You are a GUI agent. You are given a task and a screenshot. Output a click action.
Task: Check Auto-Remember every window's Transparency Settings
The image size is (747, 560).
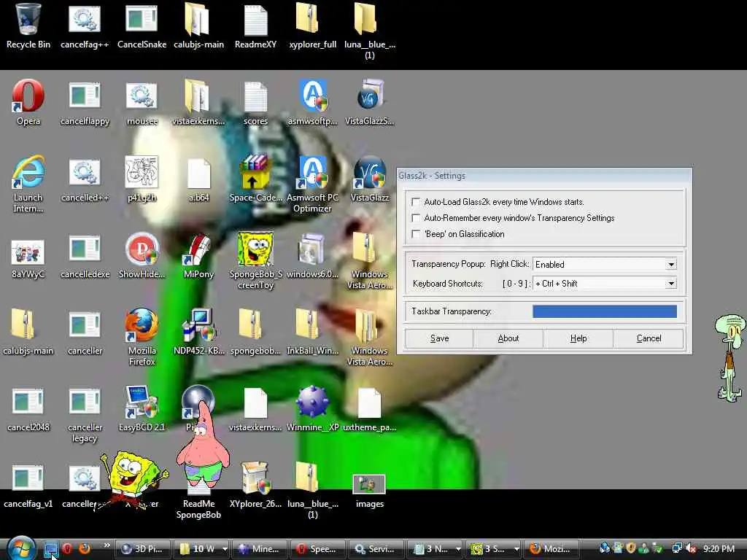[416, 218]
